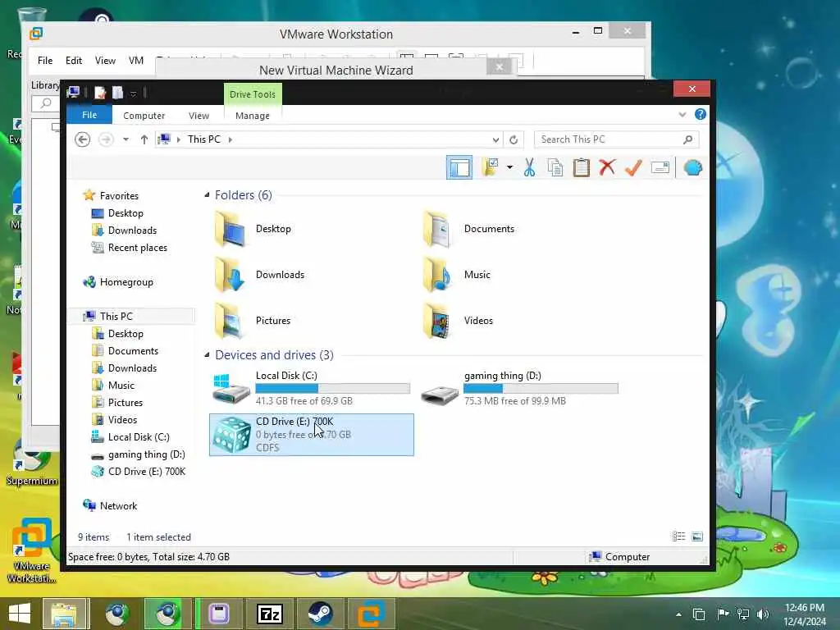The height and width of the screenshot is (630, 840).
Task: Collapse the Devices and drives (3) group
Action: [x=207, y=354]
